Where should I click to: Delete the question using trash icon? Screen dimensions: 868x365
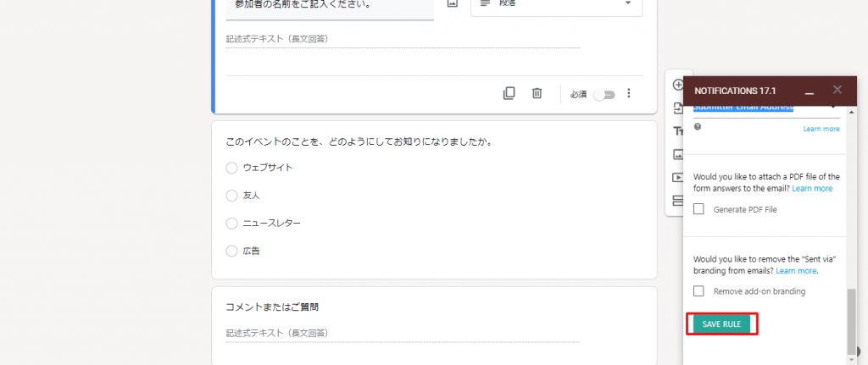pos(537,94)
